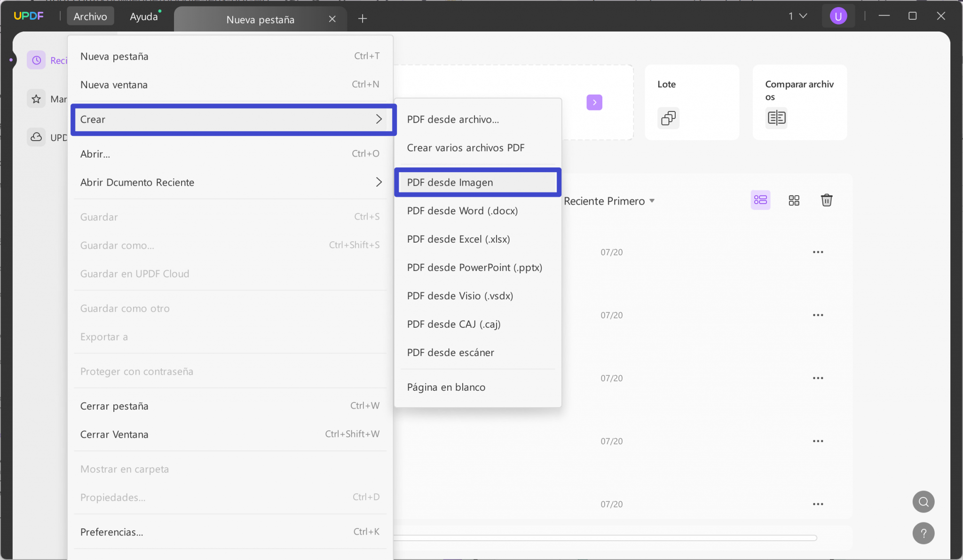Click the Lote batch icon
This screenshot has height=560, width=963.
[x=668, y=118]
